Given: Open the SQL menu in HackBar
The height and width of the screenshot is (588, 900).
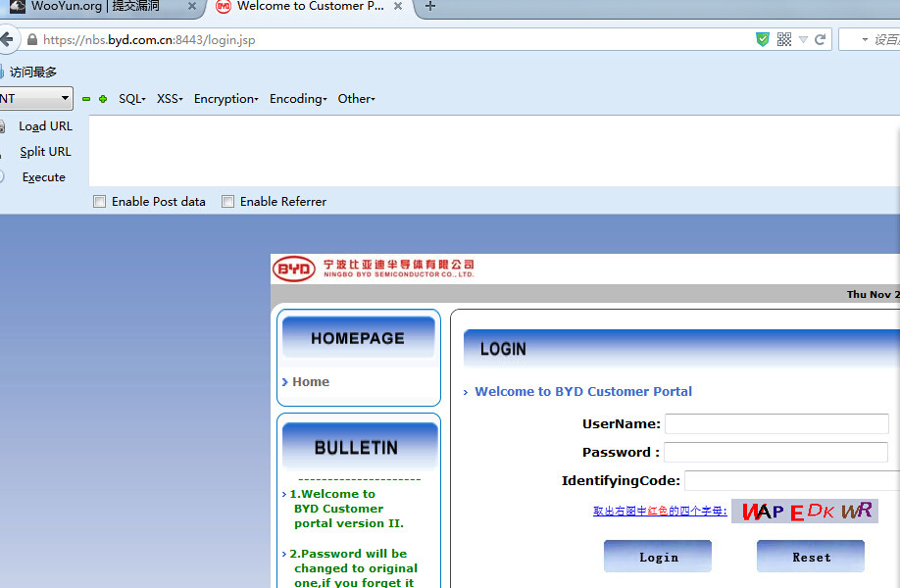Looking at the screenshot, I should coord(132,99).
